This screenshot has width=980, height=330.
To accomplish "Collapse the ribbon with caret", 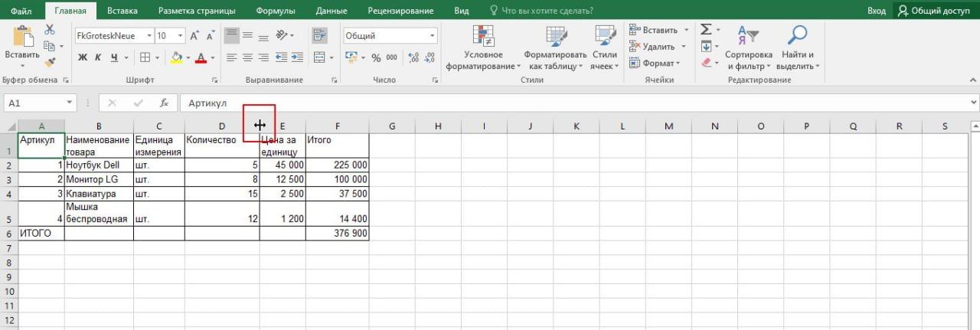I will tap(972, 80).
